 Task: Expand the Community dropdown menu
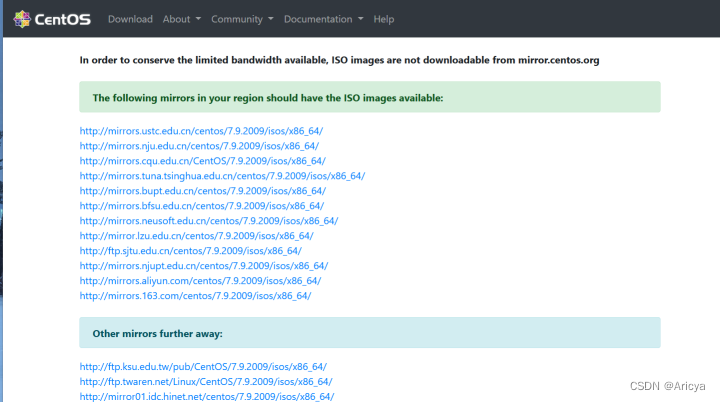(242, 19)
